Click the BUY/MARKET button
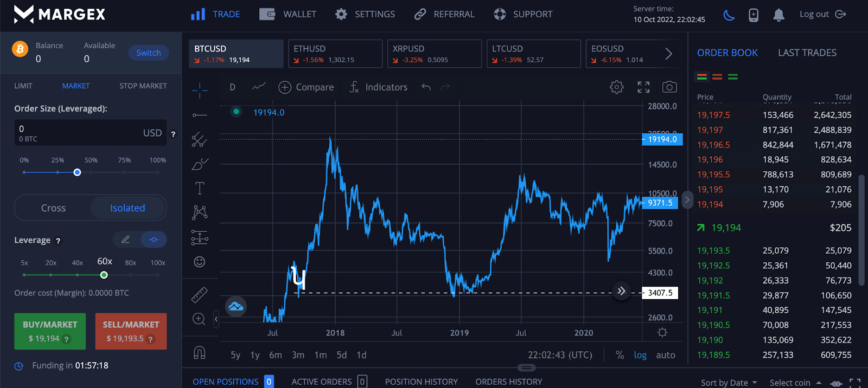 tap(50, 331)
